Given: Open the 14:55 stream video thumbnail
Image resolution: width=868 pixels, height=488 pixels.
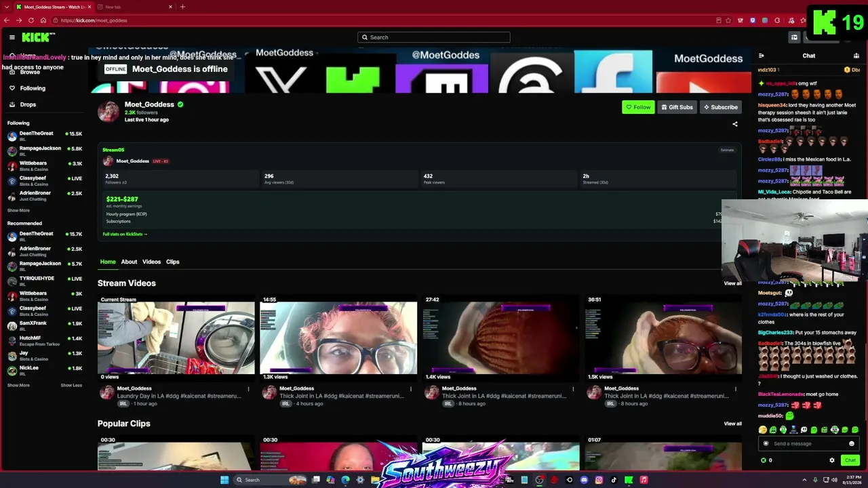Looking at the screenshot, I should coord(338,338).
